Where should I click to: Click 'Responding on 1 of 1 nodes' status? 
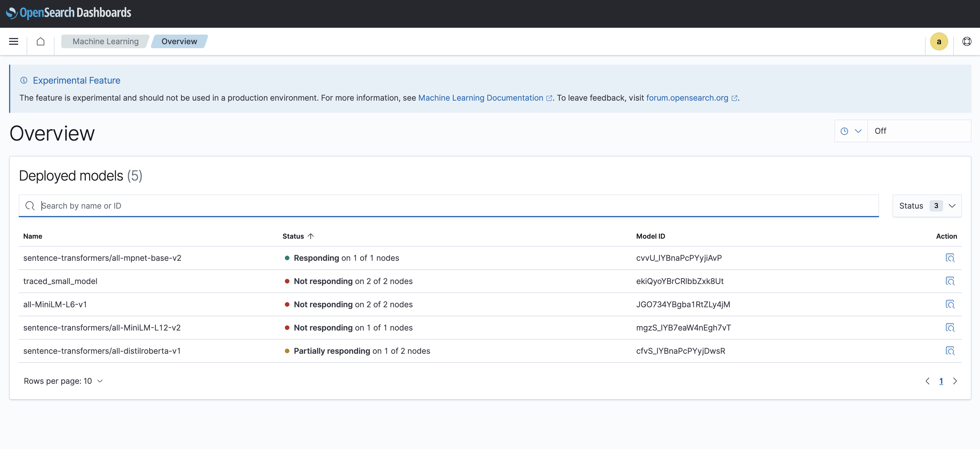click(342, 258)
